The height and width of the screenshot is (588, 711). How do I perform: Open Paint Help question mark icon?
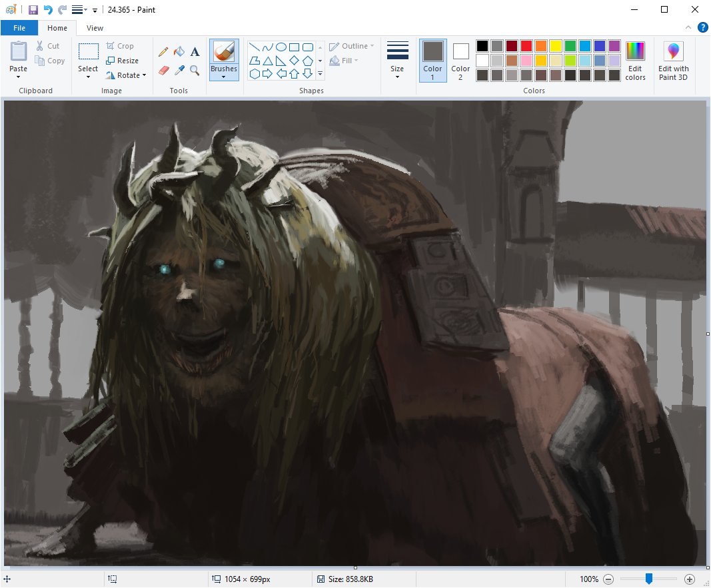(702, 27)
